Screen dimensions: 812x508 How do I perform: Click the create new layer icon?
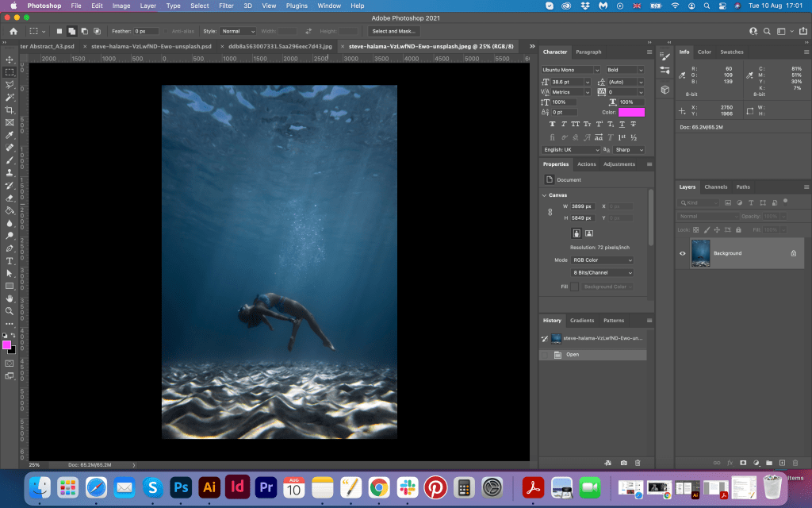[782, 462]
